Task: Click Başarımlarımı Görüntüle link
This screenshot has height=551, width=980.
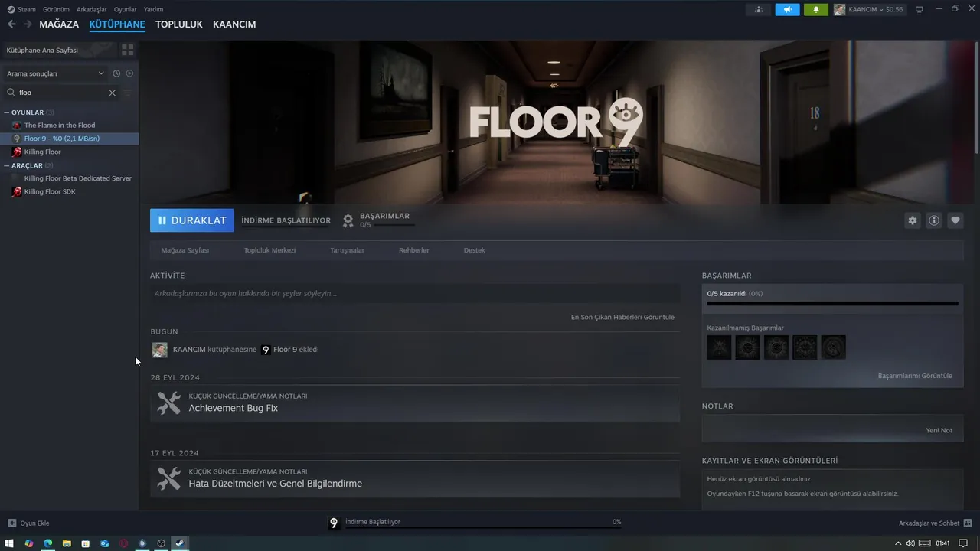Action: 915,376
